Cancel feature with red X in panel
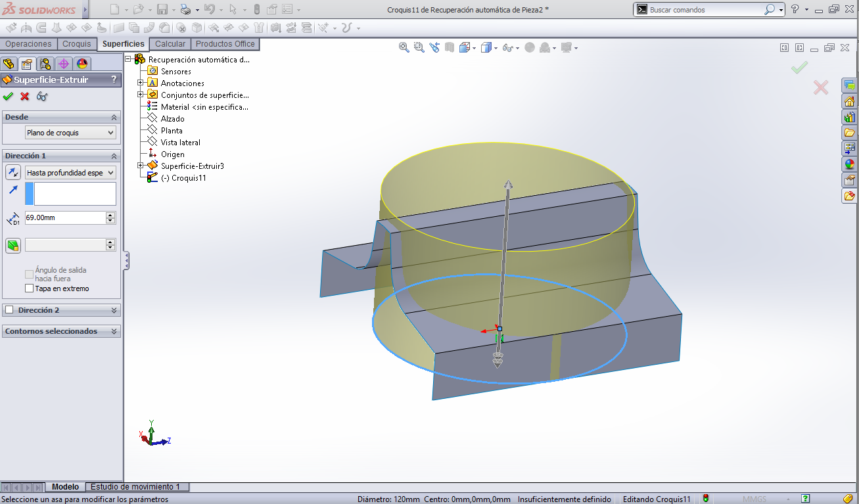Viewport: 859px width, 504px height. 25,97
